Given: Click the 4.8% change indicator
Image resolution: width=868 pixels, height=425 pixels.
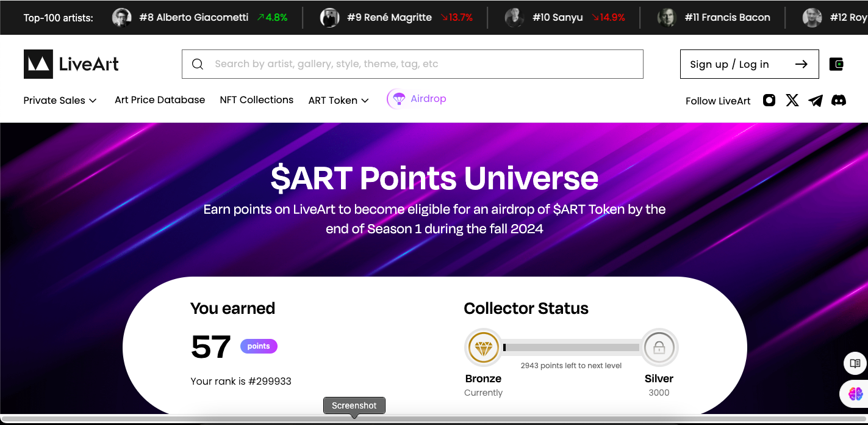Looking at the screenshot, I should coord(272,18).
